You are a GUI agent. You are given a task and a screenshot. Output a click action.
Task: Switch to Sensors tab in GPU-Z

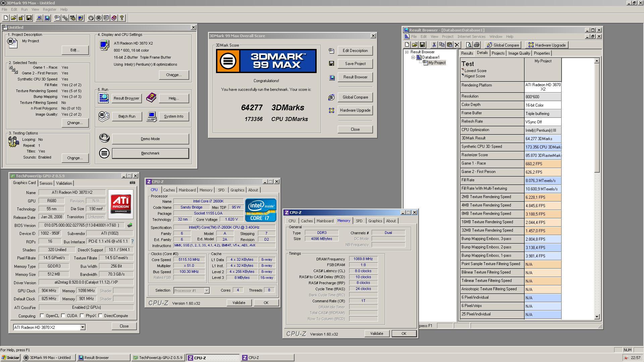pyautogui.click(x=46, y=183)
